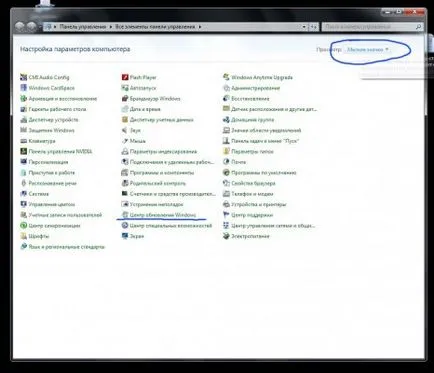Click the Дата и время icon
Screen dimensions: 434x373
(125, 109)
